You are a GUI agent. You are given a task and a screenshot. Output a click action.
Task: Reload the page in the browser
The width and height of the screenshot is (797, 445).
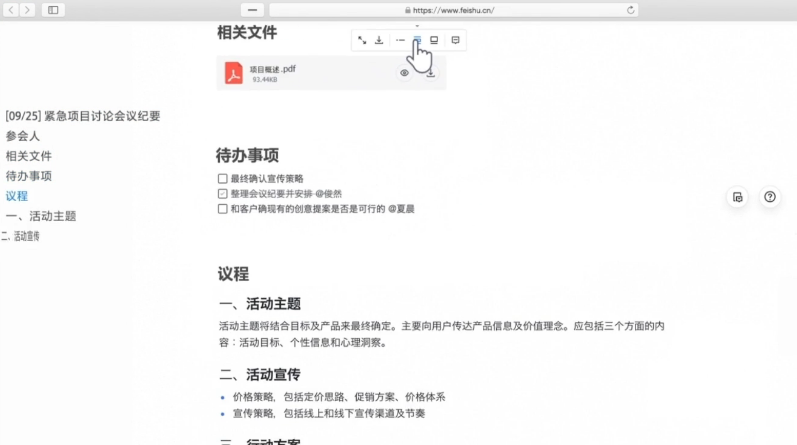point(631,9)
